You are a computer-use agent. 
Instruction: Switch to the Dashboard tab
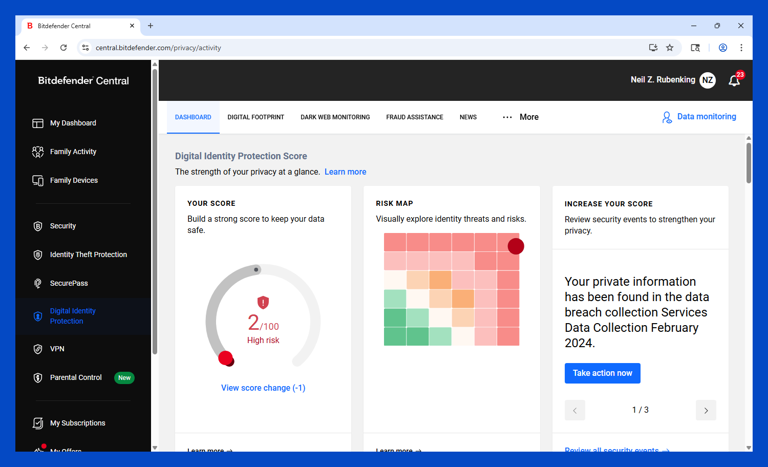[193, 117]
